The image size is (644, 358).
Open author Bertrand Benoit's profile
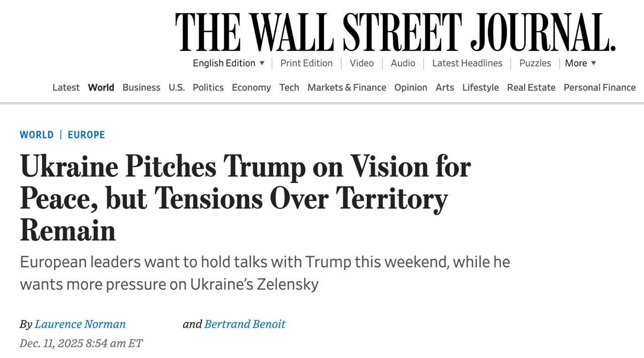[x=245, y=324]
